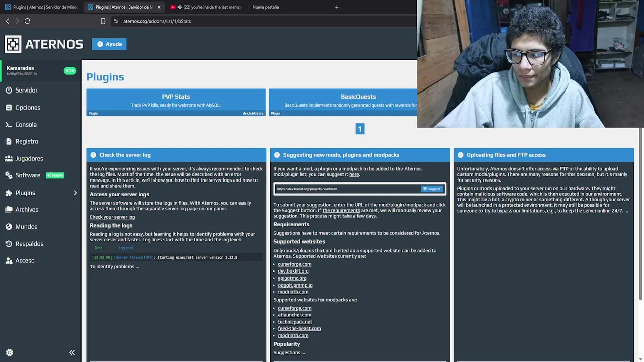
Task: Reload the current page
Action: click(x=28, y=21)
